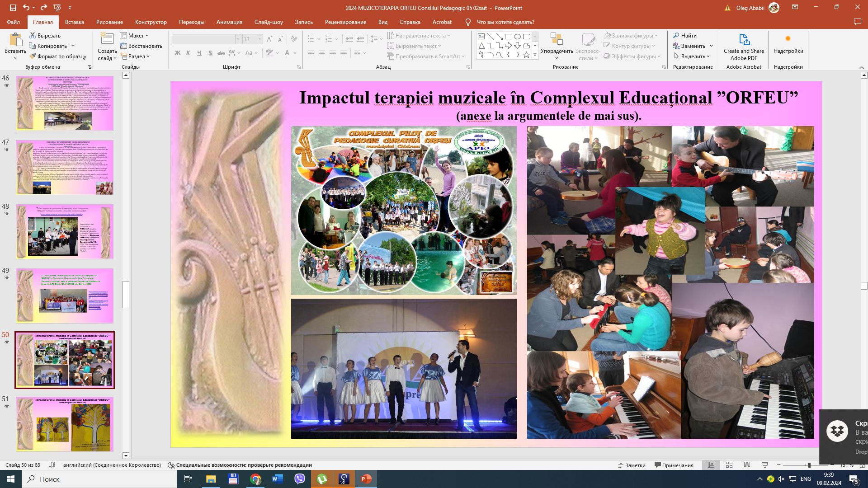868x488 pixels.
Task: Open Create and Share Adobe PDF
Action: point(744,46)
